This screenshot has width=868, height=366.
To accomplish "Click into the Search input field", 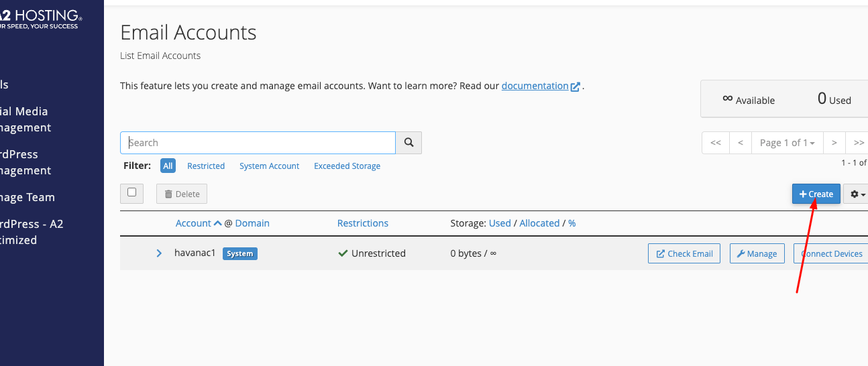I will [x=258, y=143].
